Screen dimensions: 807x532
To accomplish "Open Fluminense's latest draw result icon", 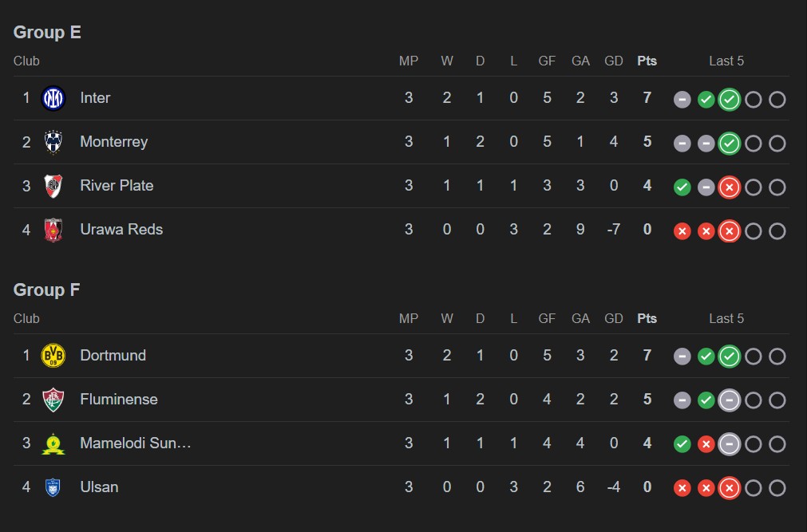I will tap(729, 400).
